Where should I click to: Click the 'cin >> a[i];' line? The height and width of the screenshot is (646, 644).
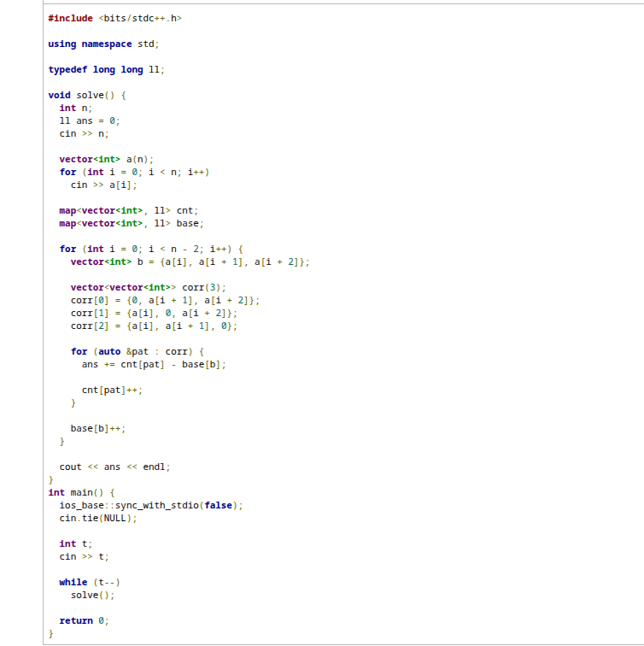(103, 185)
